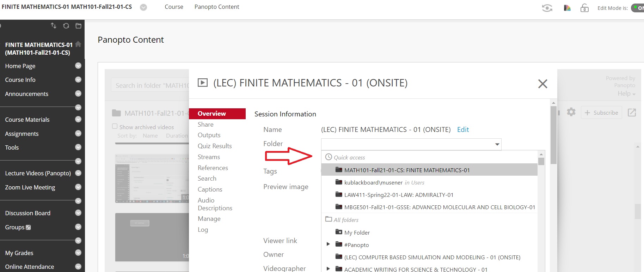The image size is (644, 272).
Task: Click the student preview eye icon
Action: click(x=547, y=8)
